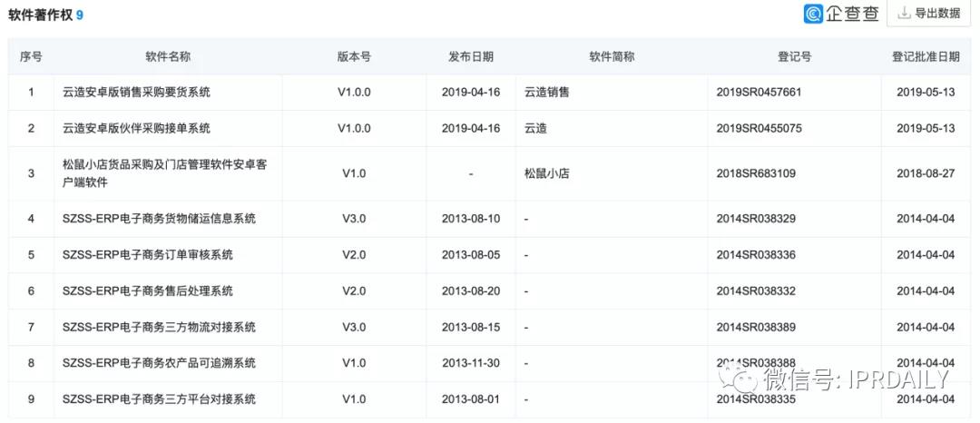Click version V2.0 of 订单审核系统 row

(355, 255)
